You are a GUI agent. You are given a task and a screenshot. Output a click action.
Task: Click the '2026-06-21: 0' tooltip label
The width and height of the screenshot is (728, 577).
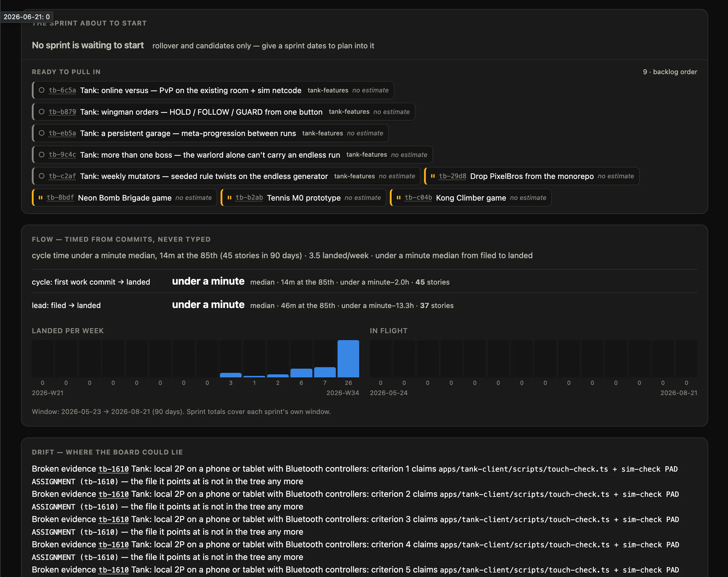point(27,17)
